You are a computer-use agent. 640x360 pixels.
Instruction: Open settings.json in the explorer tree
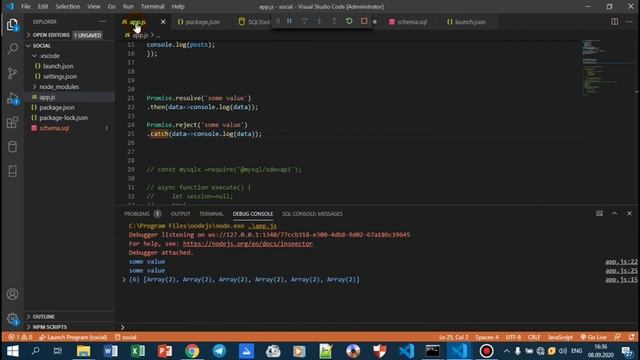(x=60, y=76)
